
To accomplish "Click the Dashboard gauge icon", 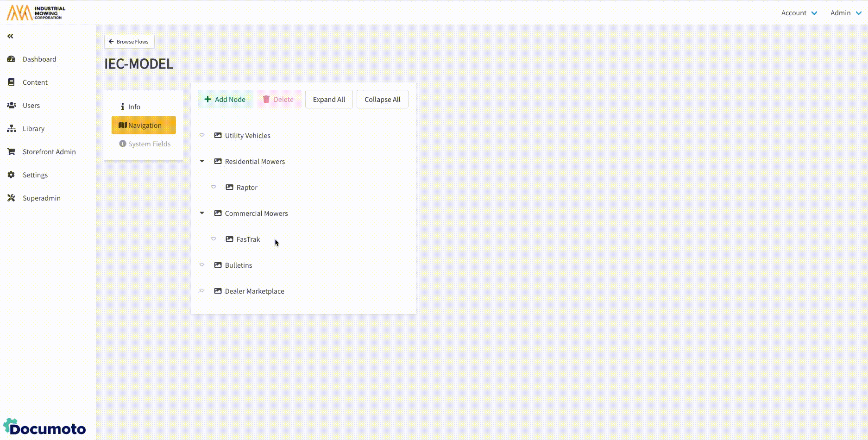I will click(11, 59).
